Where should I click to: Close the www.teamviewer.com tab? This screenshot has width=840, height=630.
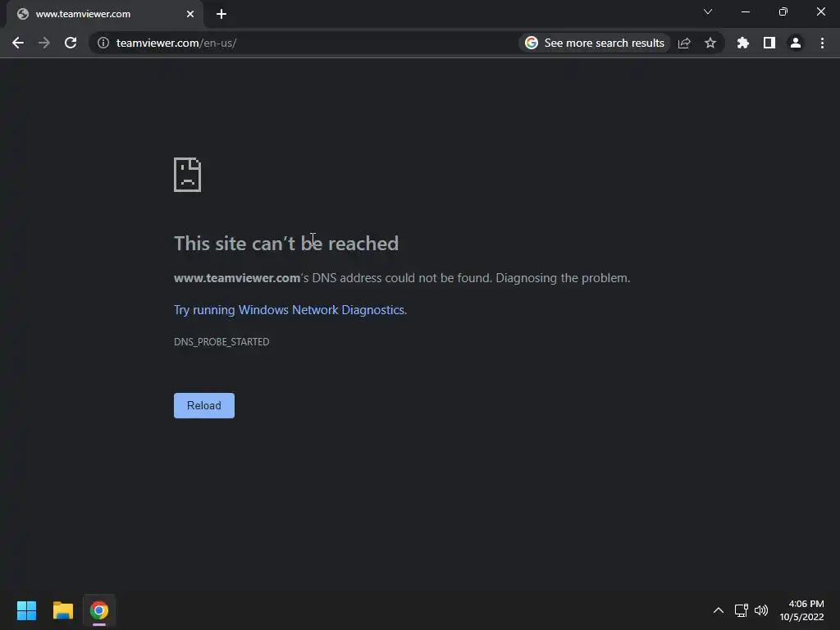[190, 14]
